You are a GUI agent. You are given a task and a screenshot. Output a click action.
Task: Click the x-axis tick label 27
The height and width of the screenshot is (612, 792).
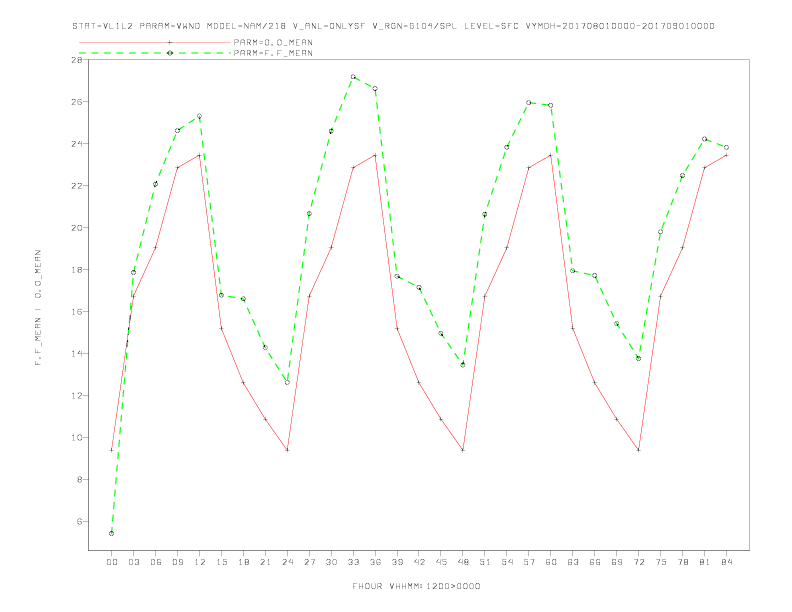pyautogui.click(x=309, y=562)
